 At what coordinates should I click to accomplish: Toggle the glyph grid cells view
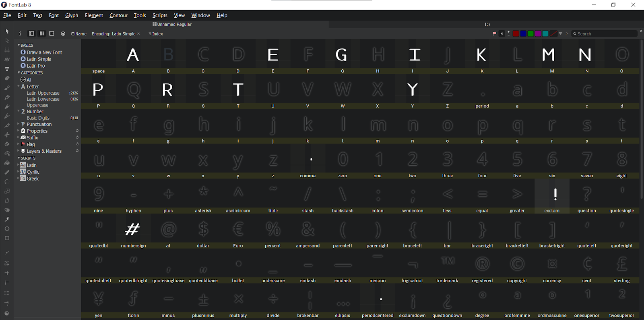click(x=41, y=33)
